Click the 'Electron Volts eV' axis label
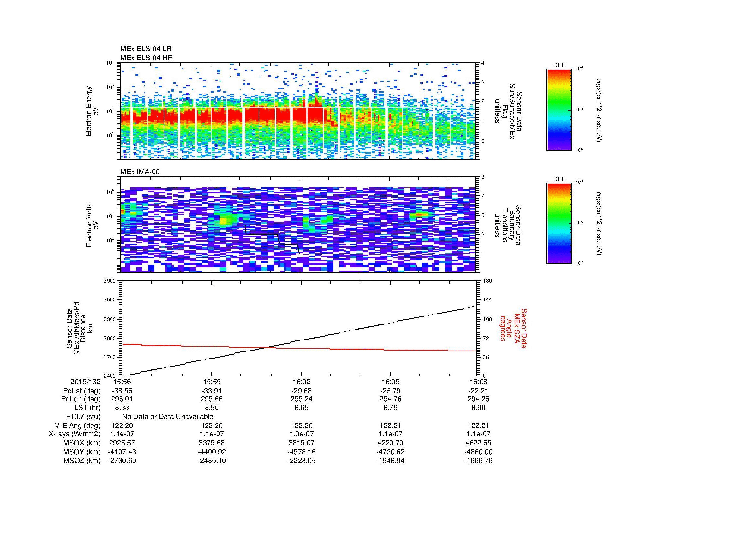Screen dimensions: 756x534 click(x=92, y=225)
